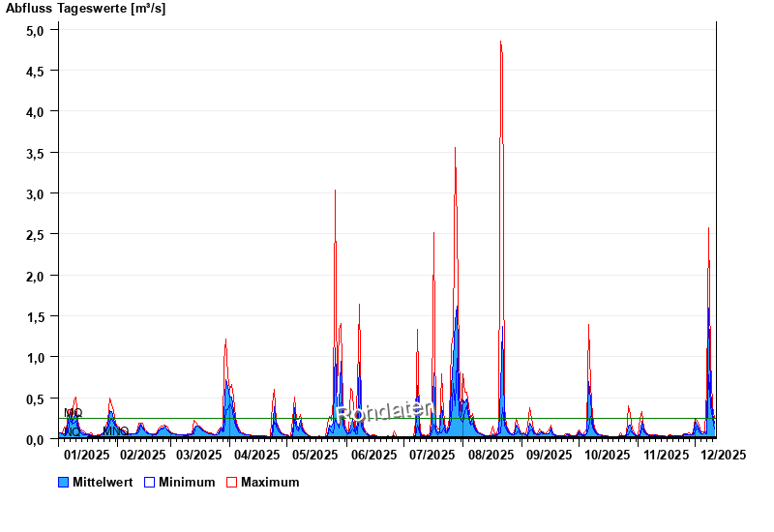Click the 02/2025 axis label

click(x=142, y=455)
